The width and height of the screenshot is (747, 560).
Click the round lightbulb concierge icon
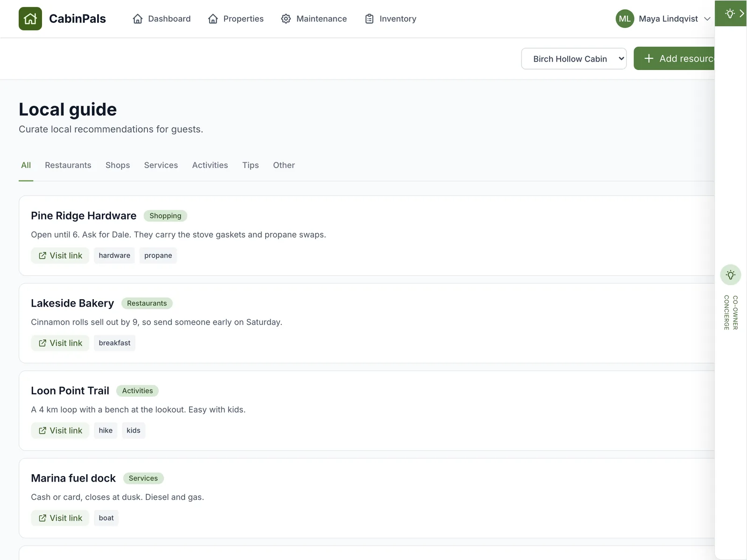tap(731, 275)
